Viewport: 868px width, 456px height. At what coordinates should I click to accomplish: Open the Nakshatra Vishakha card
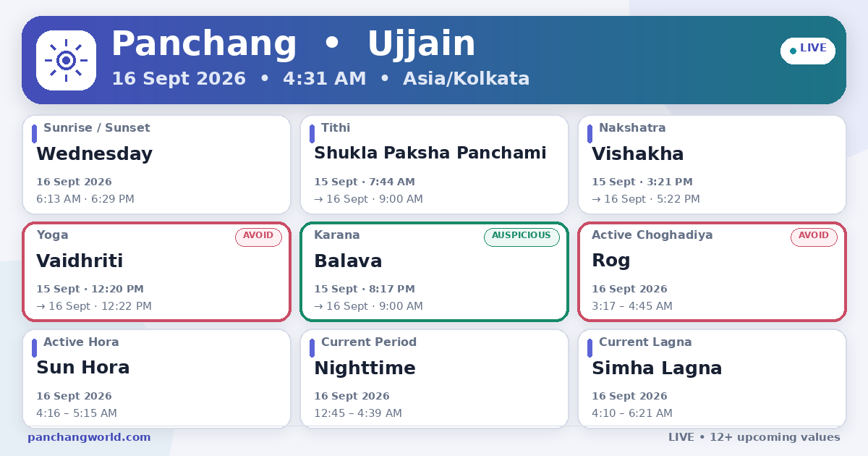(712, 164)
